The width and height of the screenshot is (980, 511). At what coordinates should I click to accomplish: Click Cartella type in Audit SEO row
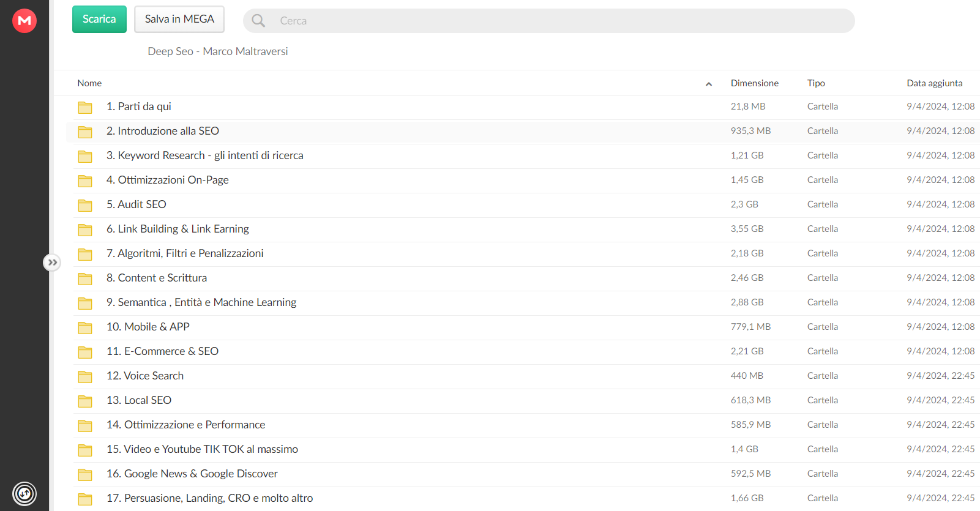[823, 204]
